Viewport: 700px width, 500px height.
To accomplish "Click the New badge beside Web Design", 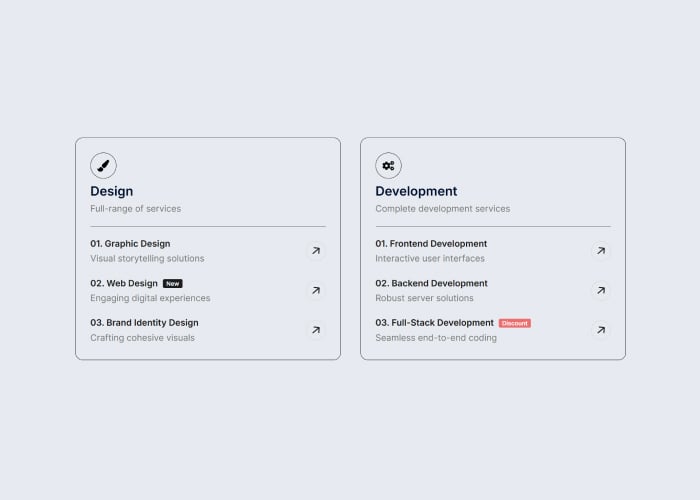I will coord(173,283).
